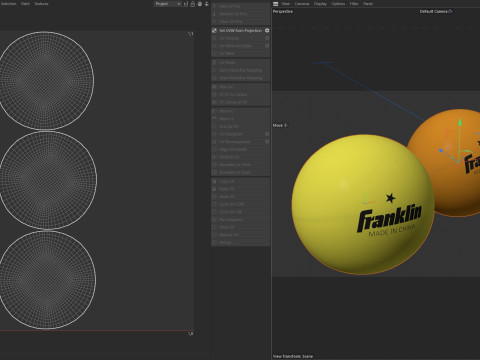Choose Boundary to Circle command
The image size is (480, 360).
pyautogui.click(x=241, y=165)
